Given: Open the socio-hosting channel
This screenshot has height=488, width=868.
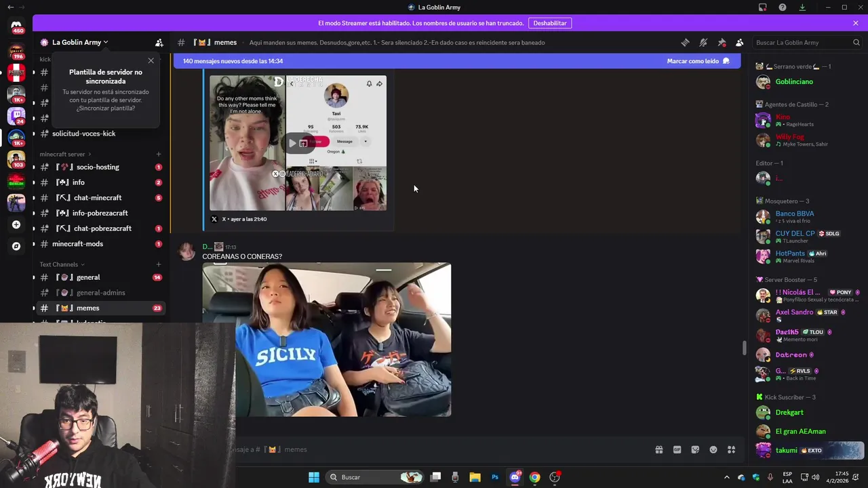Looking at the screenshot, I should click(x=101, y=167).
